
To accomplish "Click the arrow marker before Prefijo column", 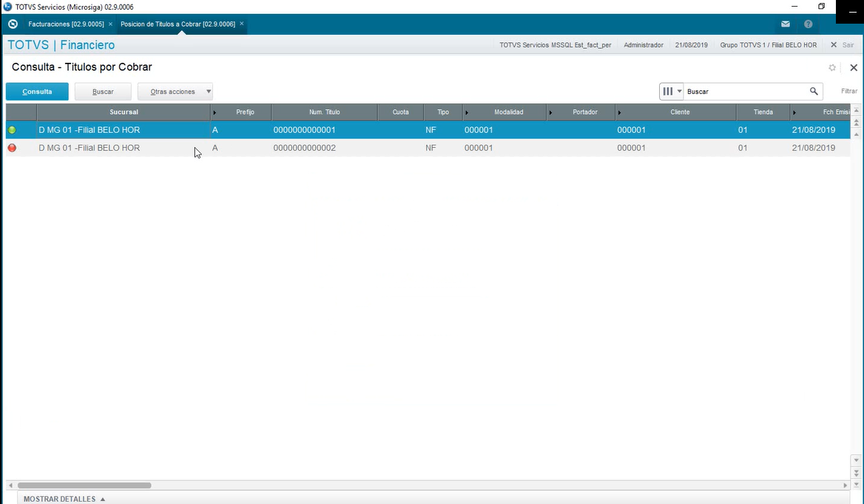I will (x=215, y=112).
